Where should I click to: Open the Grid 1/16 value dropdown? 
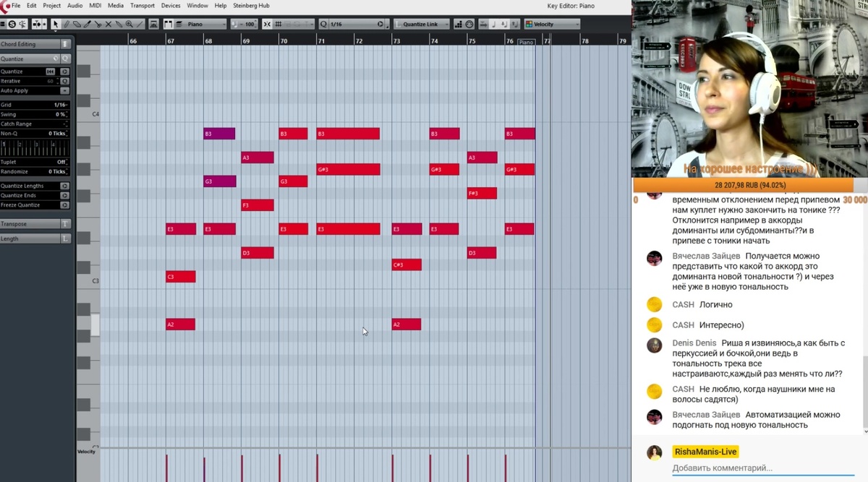pyautogui.click(x=61, y=104)
